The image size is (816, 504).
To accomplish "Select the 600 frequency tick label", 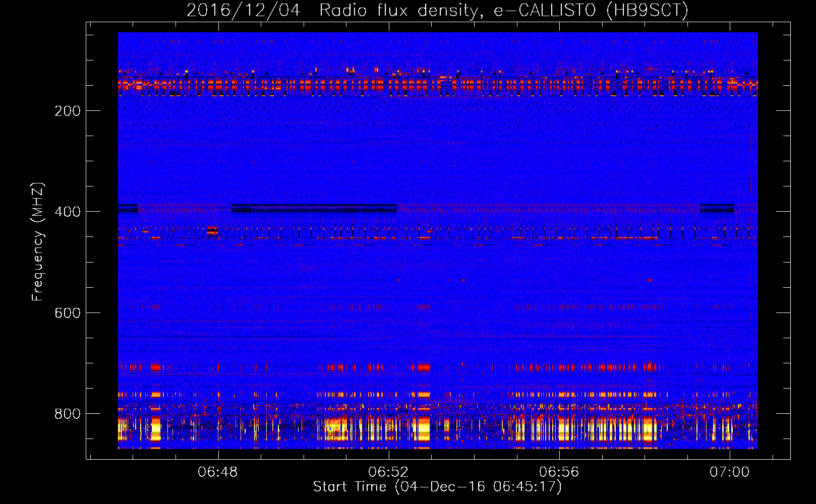I will pos(68,313).
